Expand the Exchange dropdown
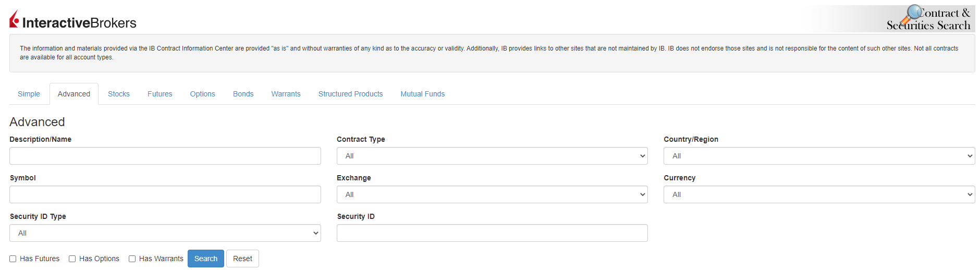The image size is (980, 270). (492, 194)
